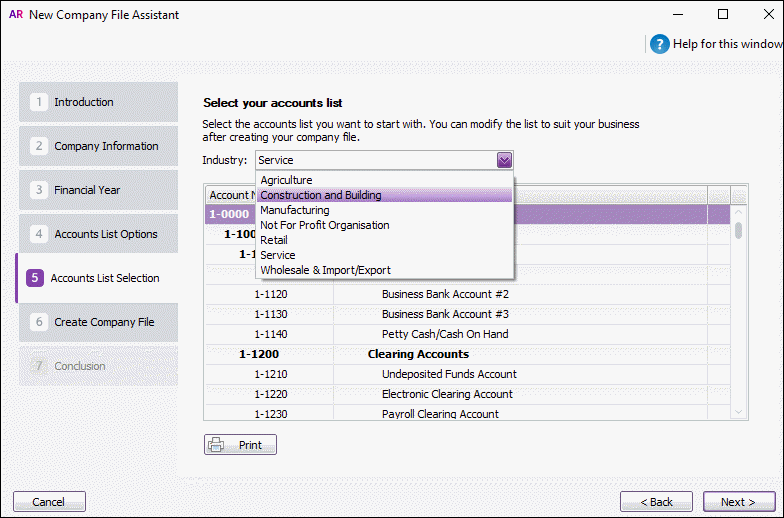Open Accounts List Options step
The height and width of the screenshot is (518, 784).
(97, 234)
